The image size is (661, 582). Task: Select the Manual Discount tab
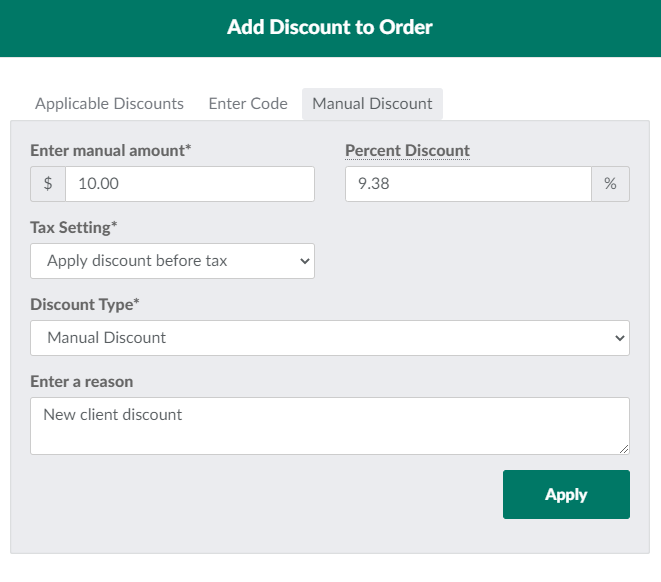click(x=372, y=103)
